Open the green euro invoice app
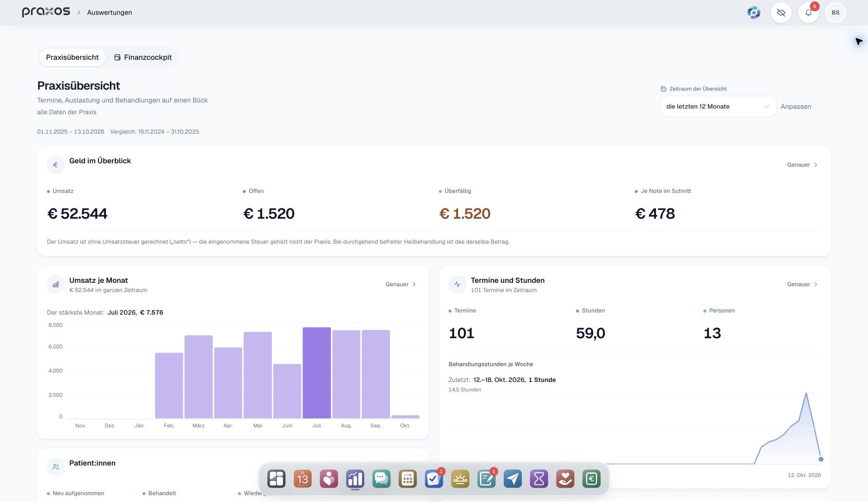Image resolution: width=868 pixels, height=502 pixels. [591, 479]
